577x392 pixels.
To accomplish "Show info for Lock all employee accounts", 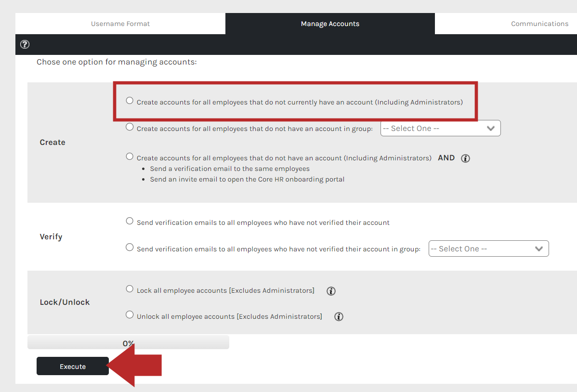I will click(331, 291).
